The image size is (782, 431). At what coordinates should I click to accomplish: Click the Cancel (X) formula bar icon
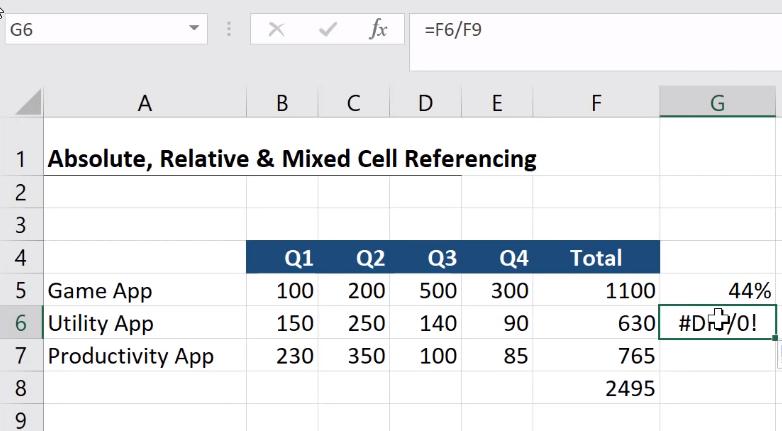277,30
